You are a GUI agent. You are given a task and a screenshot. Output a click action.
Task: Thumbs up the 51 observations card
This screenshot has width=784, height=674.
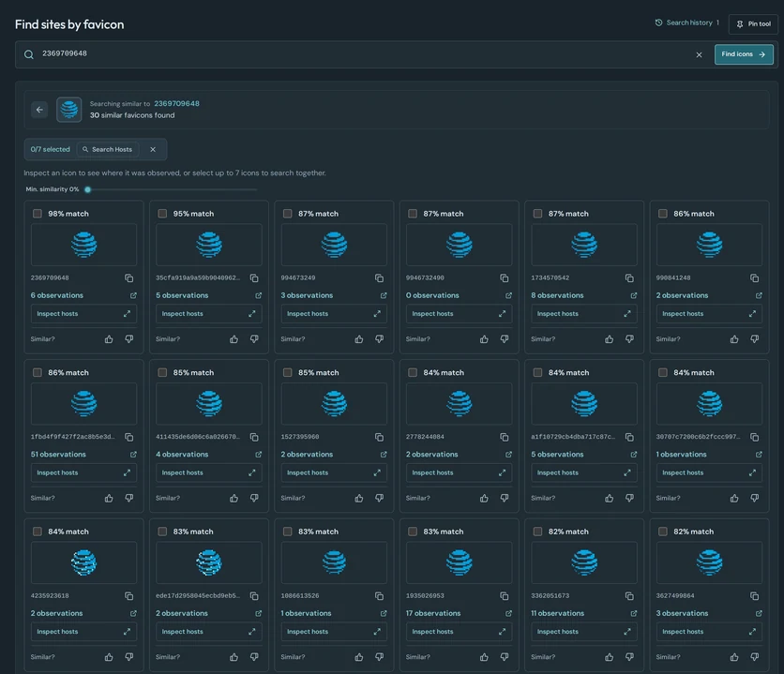click(109, 498)
